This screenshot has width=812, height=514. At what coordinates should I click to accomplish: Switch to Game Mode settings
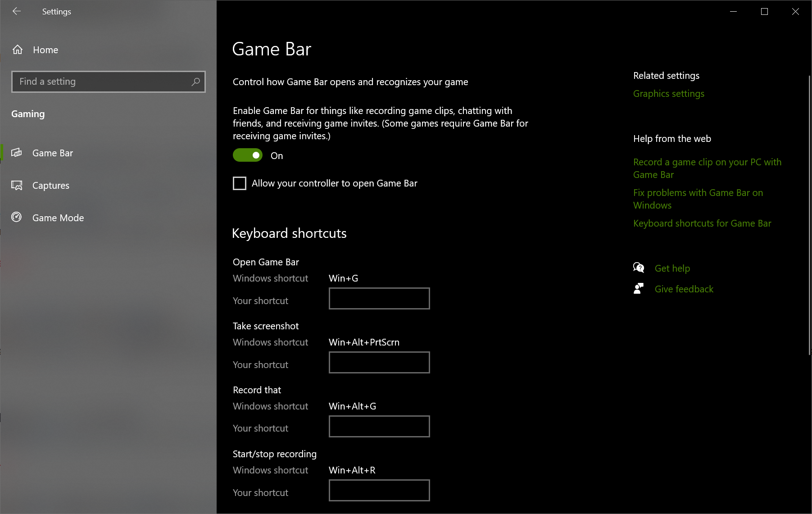(58, 218)
